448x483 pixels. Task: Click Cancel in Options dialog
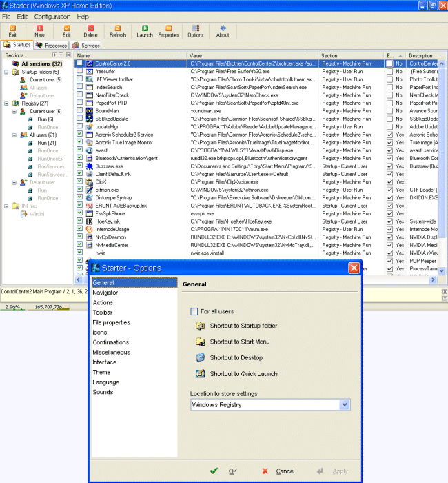coord(278,471)
